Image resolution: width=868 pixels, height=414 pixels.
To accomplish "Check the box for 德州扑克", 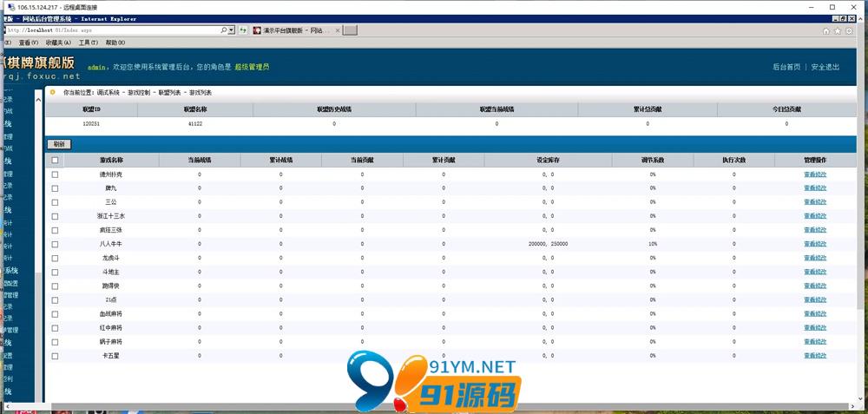I will [x=54, y=174].
